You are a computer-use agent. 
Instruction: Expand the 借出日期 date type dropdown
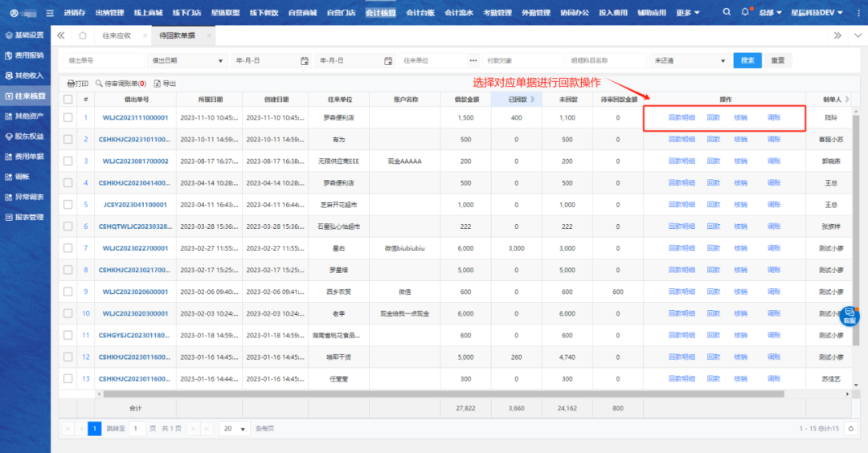click(187, 60)
